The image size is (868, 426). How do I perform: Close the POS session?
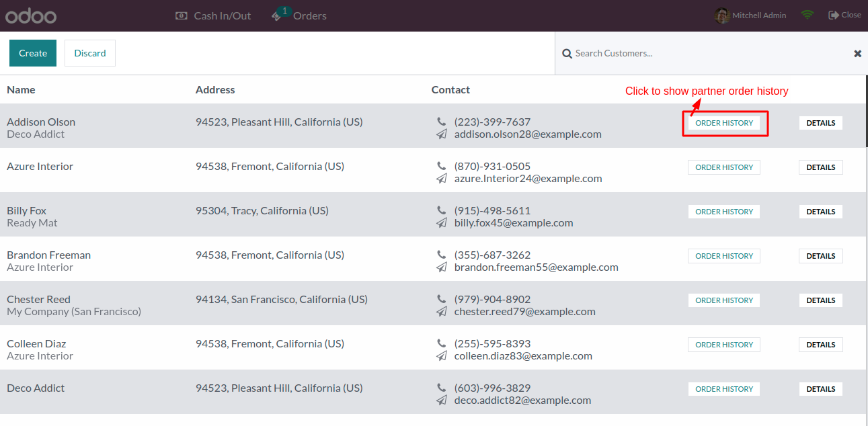844,15
